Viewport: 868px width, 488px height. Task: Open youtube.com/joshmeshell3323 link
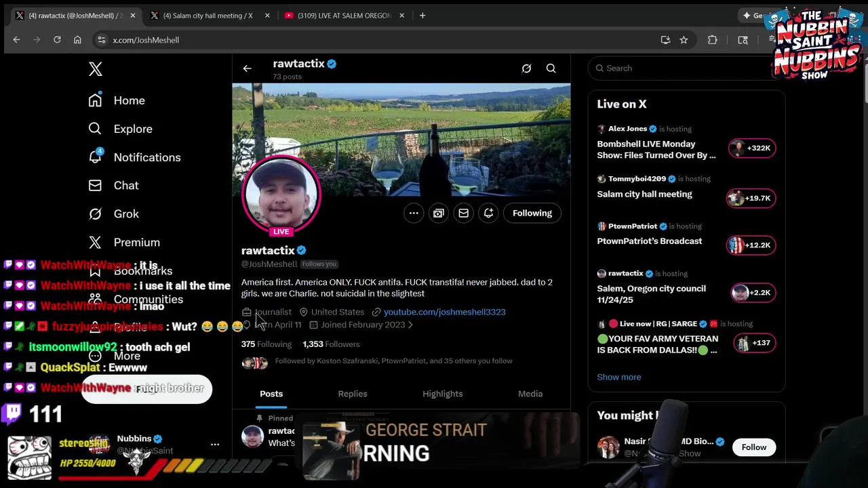coord(444,312)
